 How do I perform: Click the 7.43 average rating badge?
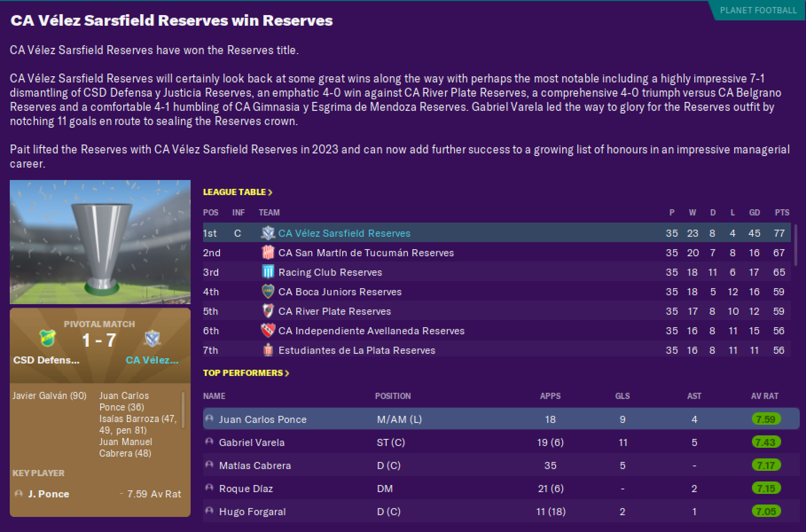coord(766,442)
